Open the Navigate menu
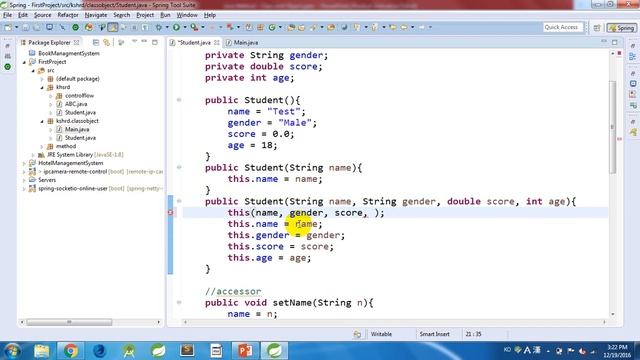The height and width of the screenshot is (360, 640). click(96, 15)
